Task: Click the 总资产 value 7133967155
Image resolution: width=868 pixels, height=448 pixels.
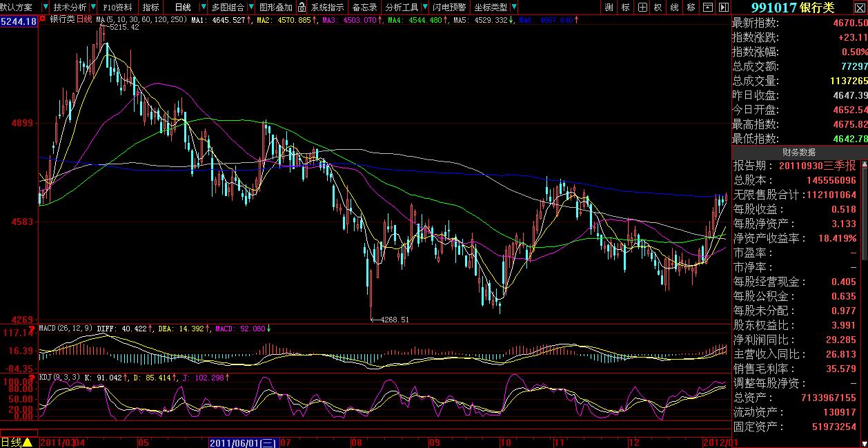Action: pyautogui.click(x=828, y=398)
